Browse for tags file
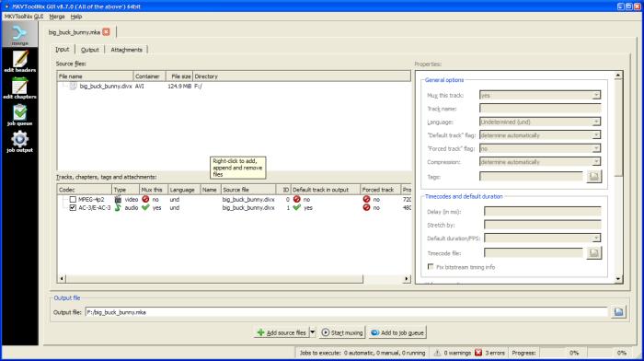 pos(594,177)
